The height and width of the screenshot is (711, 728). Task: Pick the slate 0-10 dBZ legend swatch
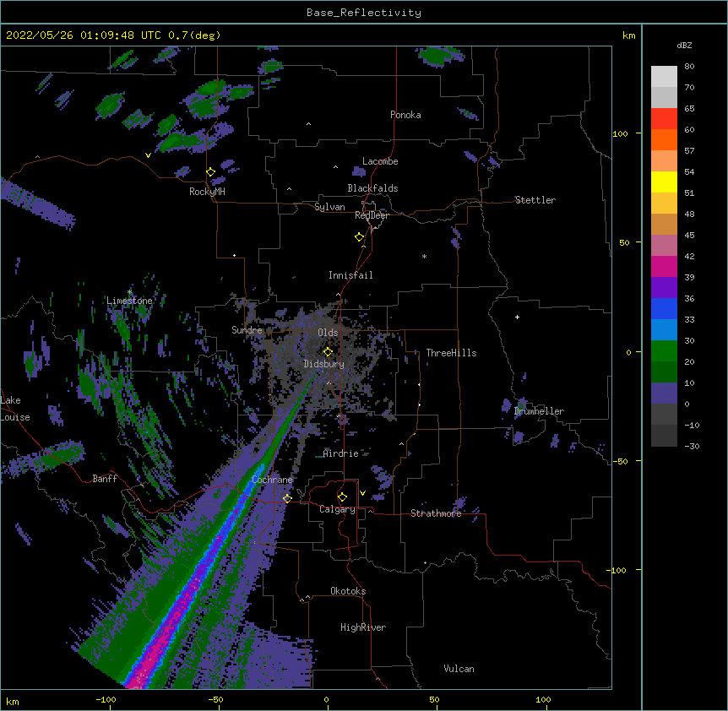coord(664,393)
